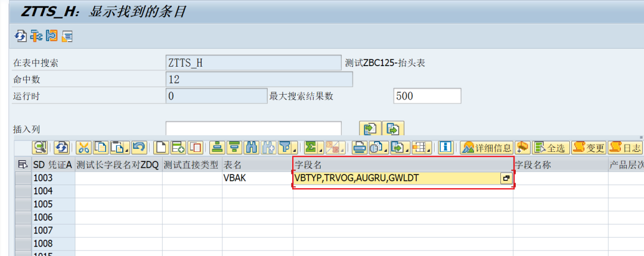The width and height of the screenshot is (644, 256).
Task: Click the 命中数 field showing 12
Action: [259, 79]
